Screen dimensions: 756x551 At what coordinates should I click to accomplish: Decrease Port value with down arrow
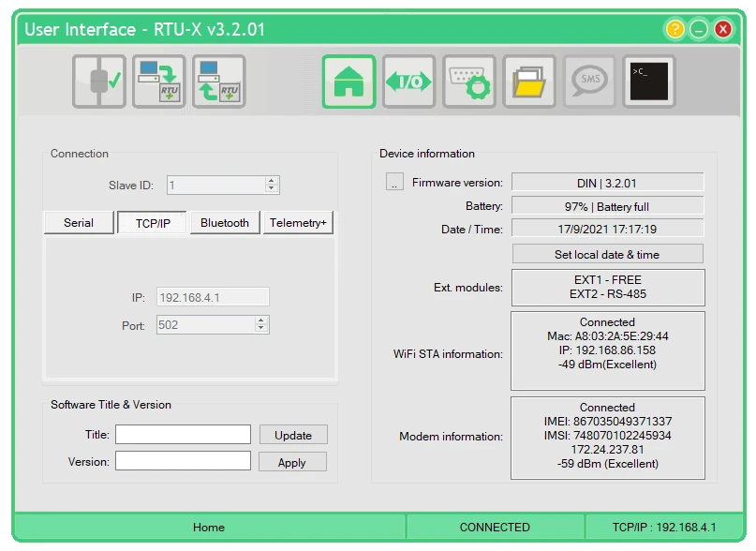(260, 329)
